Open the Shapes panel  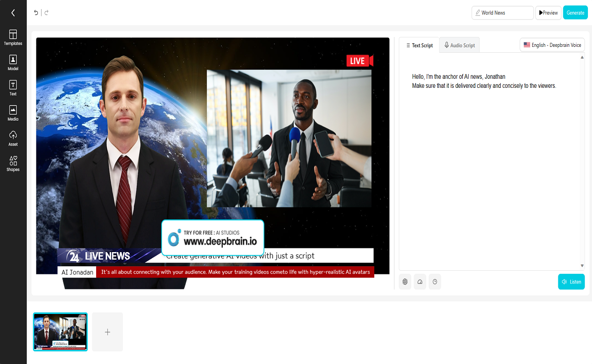click(13, 163)
